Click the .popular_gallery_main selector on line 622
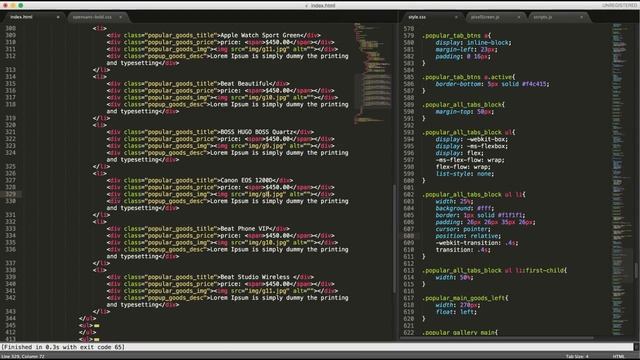The width and height of the screenshot is (640, 360). 458,333
